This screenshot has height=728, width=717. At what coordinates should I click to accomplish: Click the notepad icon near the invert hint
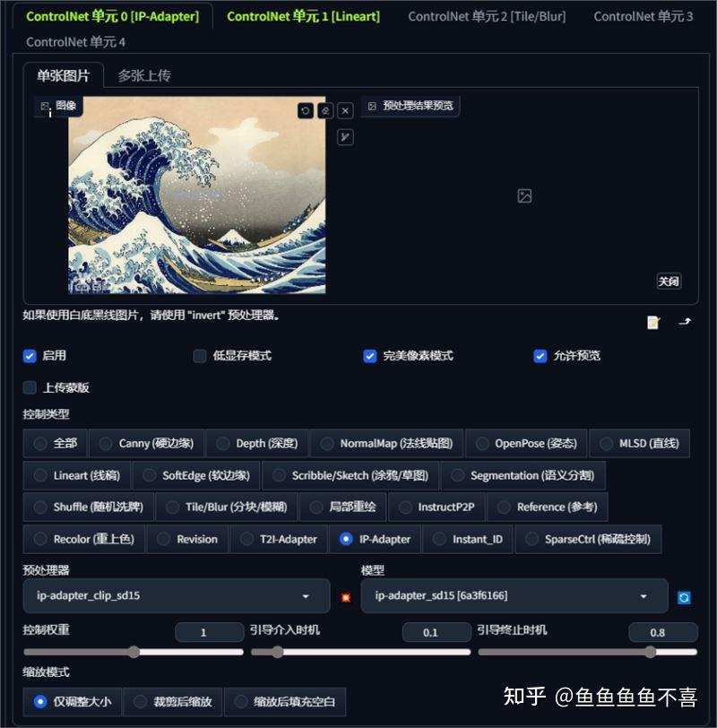coord(652,322)
